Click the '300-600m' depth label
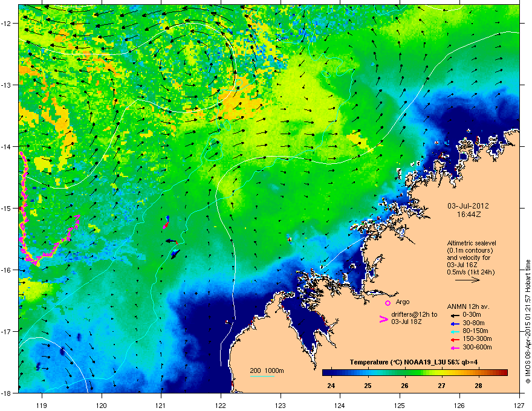 [477, 347]
